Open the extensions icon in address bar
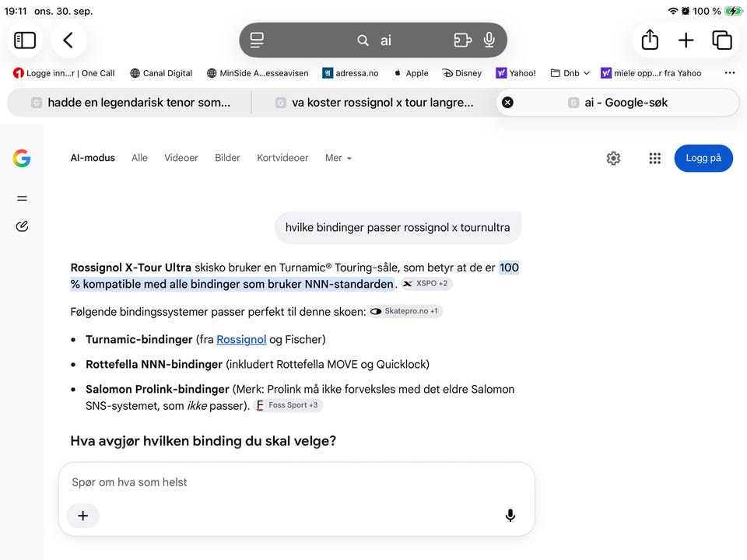747x560 pixels. [462, 40]
